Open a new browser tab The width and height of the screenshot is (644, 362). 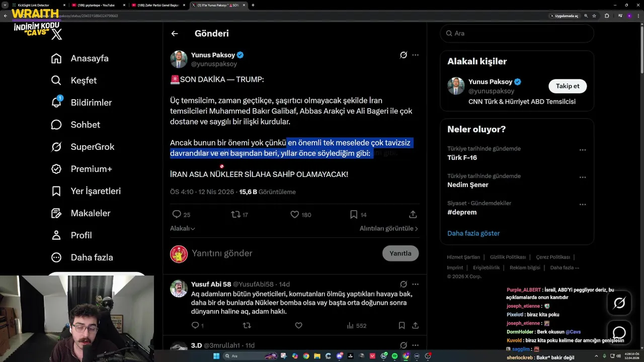coord(253,5)
